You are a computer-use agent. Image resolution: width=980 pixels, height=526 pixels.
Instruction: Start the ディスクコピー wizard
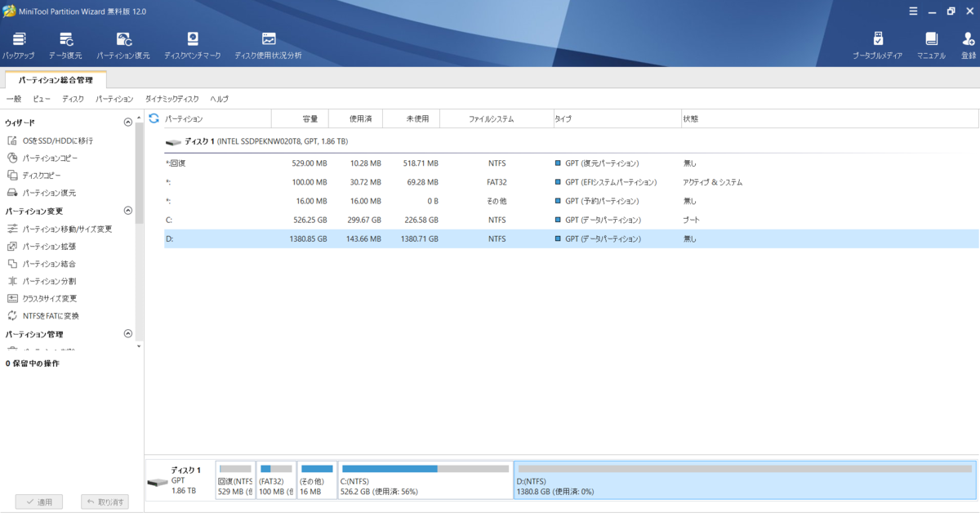(x=41, y=176)
